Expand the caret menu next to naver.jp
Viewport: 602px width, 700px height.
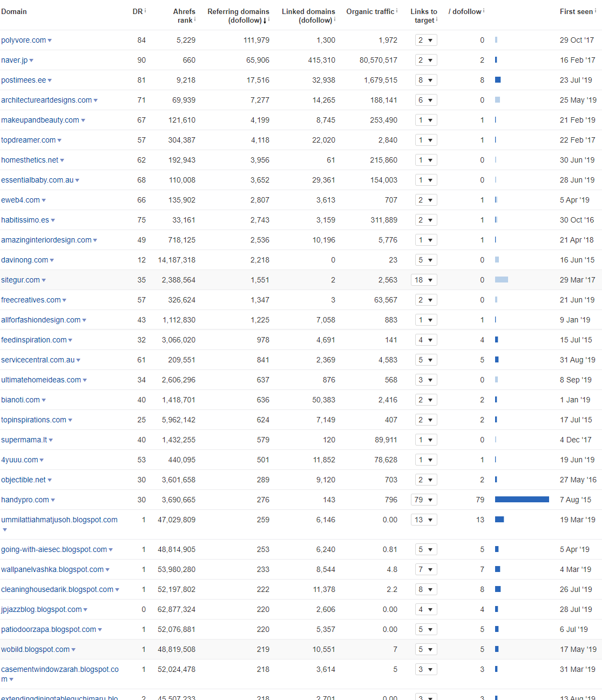point(31,60)
